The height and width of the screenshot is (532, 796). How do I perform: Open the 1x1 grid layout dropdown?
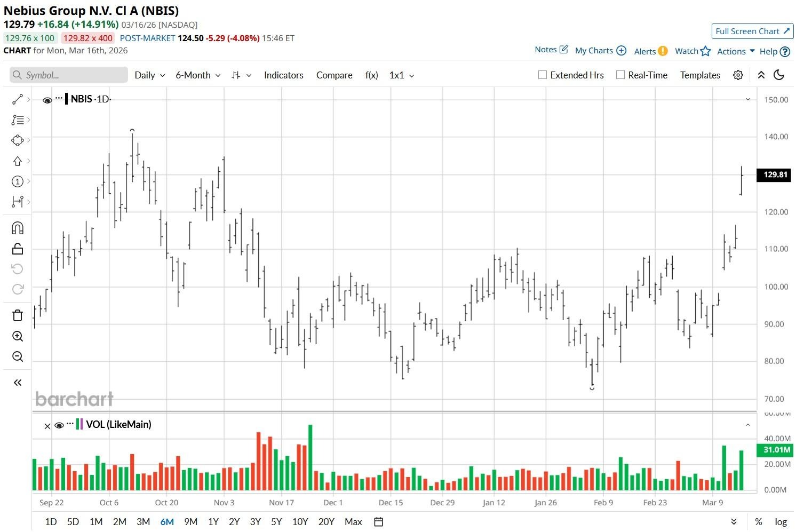[x=402, y=75]
